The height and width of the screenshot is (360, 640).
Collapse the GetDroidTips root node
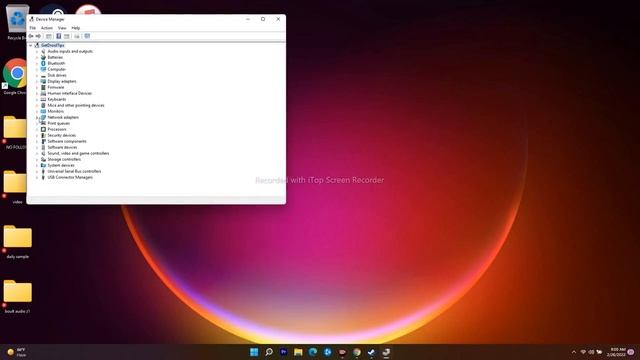point(31,45)
